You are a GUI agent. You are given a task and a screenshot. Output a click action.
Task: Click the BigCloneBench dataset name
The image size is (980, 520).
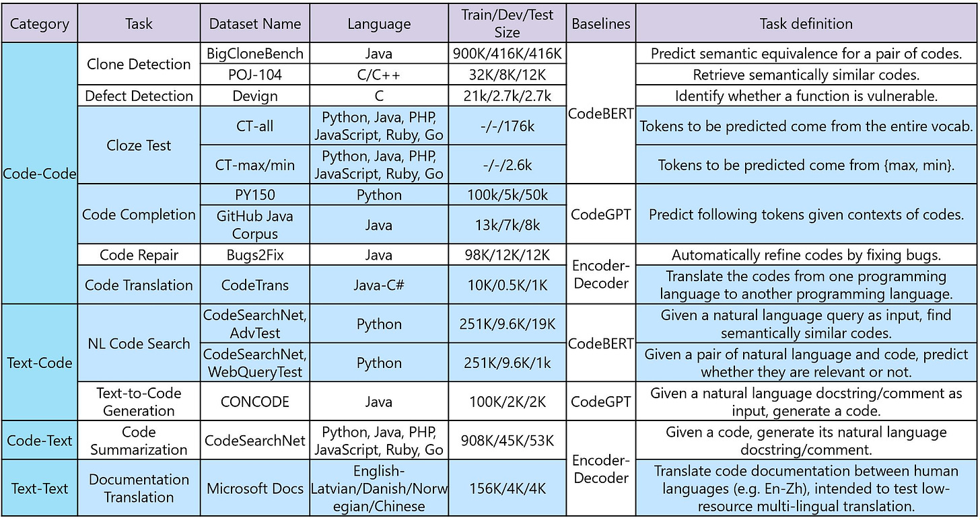[x=254, y=54]
